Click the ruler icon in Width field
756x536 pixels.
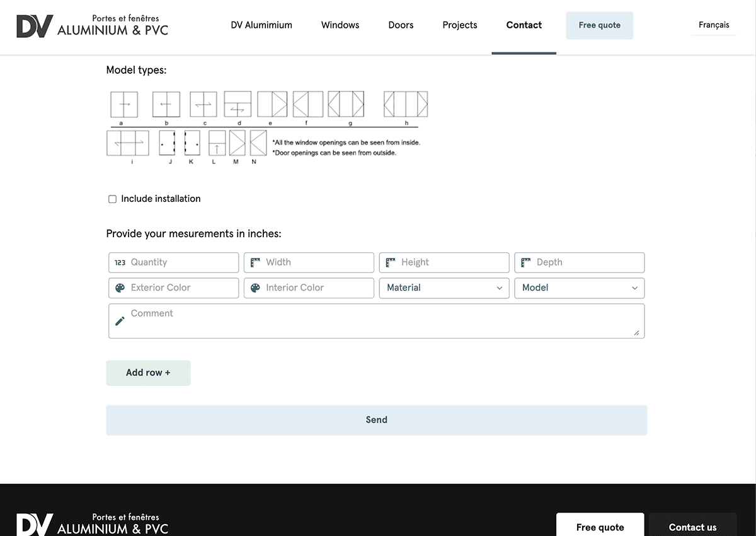(x=255, y=262)
